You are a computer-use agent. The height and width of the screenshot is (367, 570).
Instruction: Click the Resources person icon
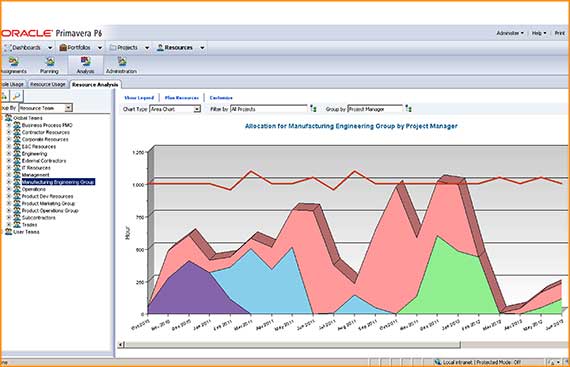160,48
